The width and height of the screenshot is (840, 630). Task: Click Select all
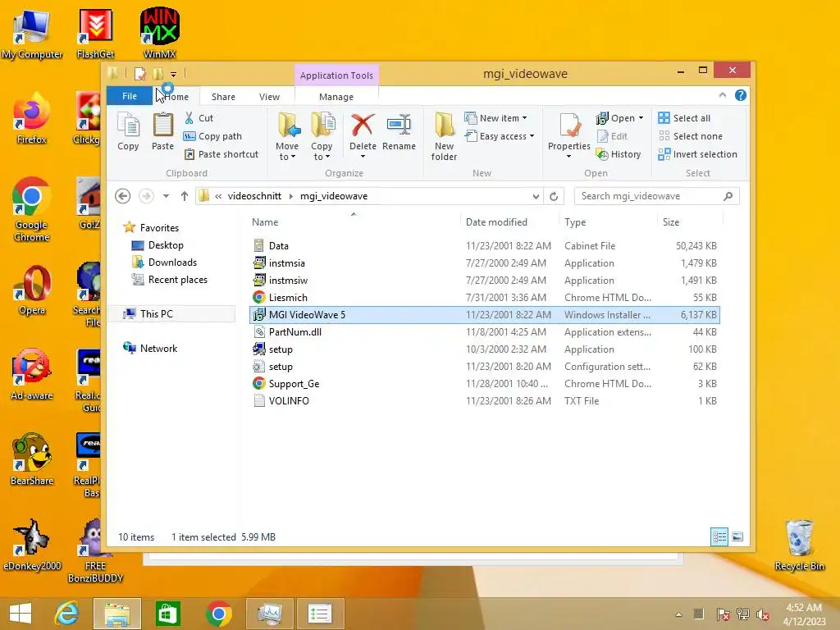[x=685, y=118]
